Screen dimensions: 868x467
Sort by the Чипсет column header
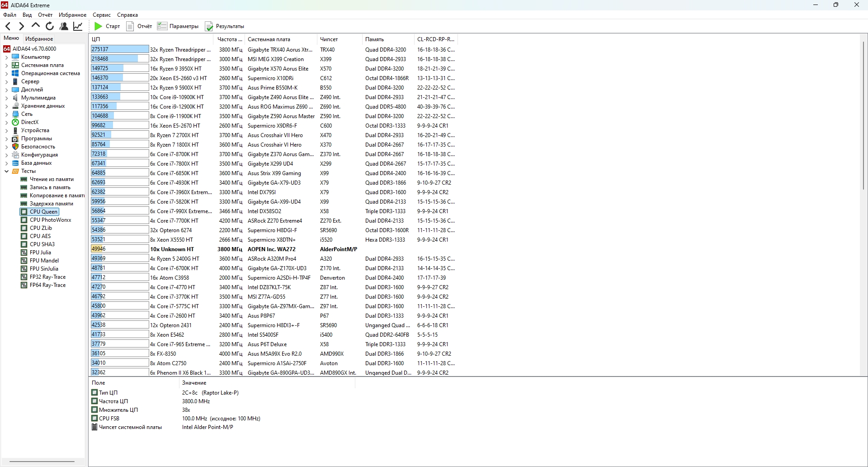coord(339,39)
